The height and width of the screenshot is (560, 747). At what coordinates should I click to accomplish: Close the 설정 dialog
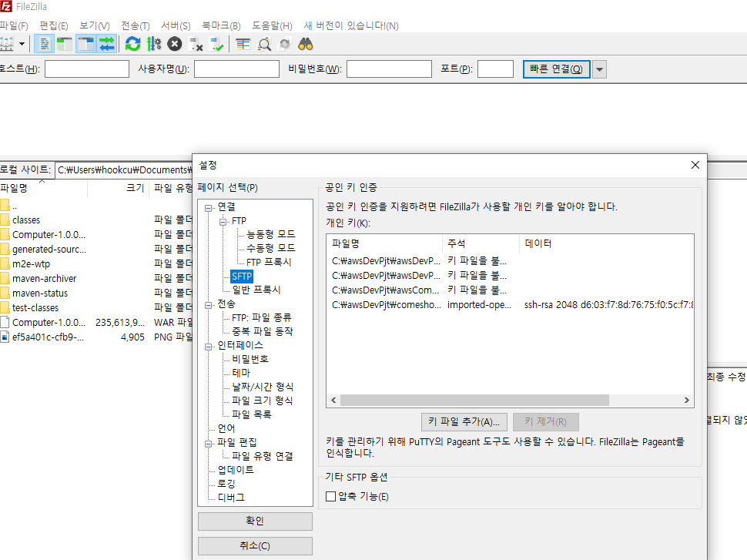[695, 165]
